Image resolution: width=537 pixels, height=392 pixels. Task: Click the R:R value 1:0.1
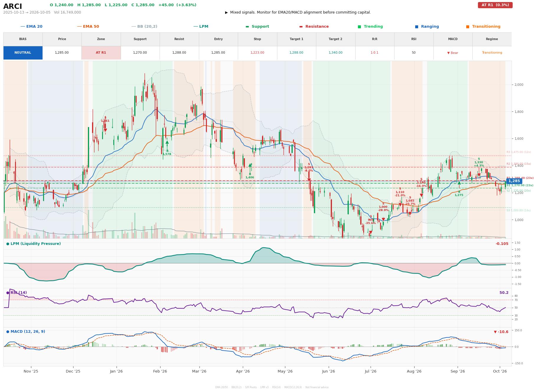click(x=374, y=53)
